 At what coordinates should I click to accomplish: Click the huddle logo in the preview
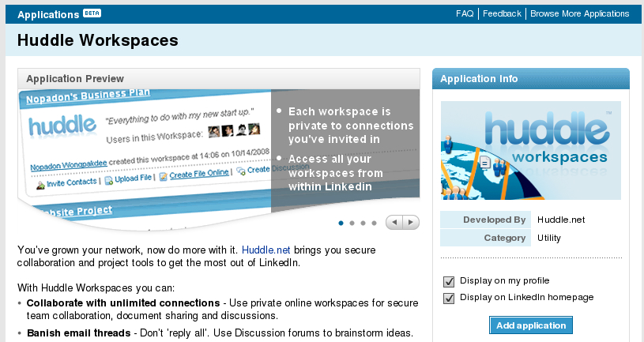[62, 128]
